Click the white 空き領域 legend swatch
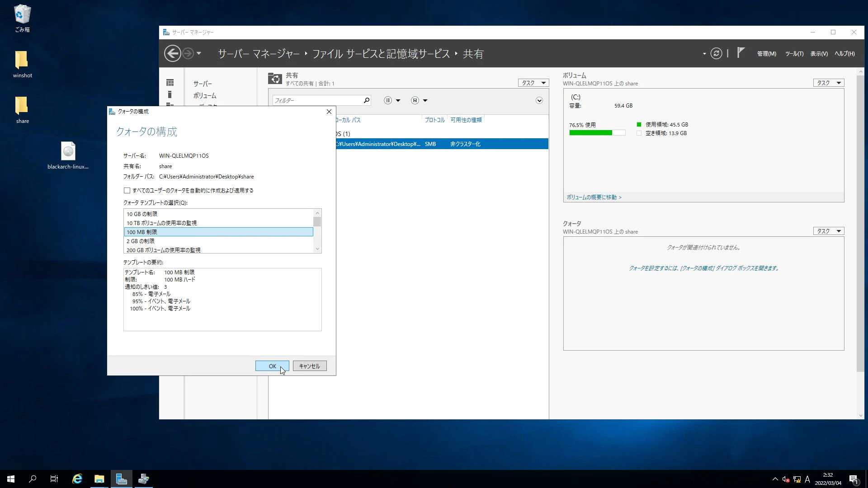868x488 pixels. [x=639, y=133]
